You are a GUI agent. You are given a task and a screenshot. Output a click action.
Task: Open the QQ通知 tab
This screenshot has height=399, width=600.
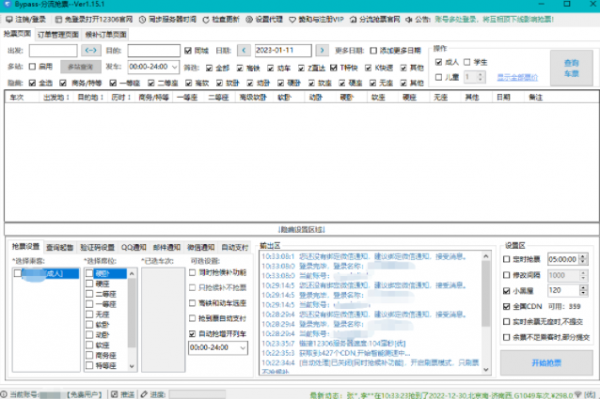134,248
